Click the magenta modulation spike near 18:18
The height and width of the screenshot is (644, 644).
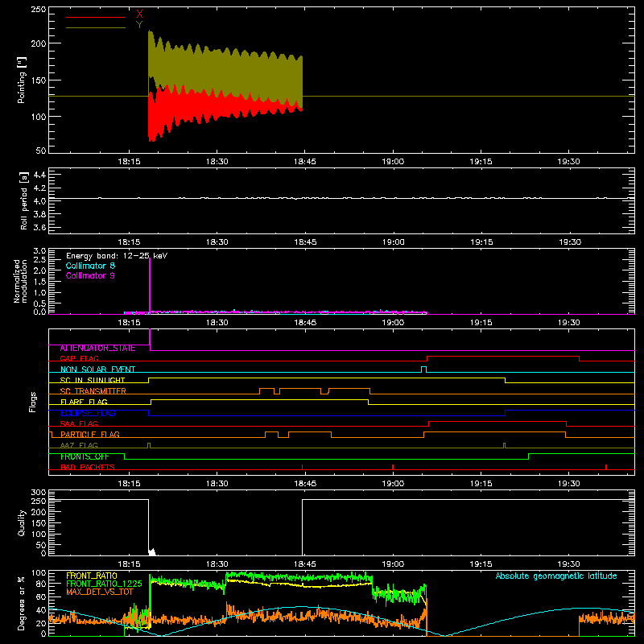pyautogui.click(x=150, y=286)
